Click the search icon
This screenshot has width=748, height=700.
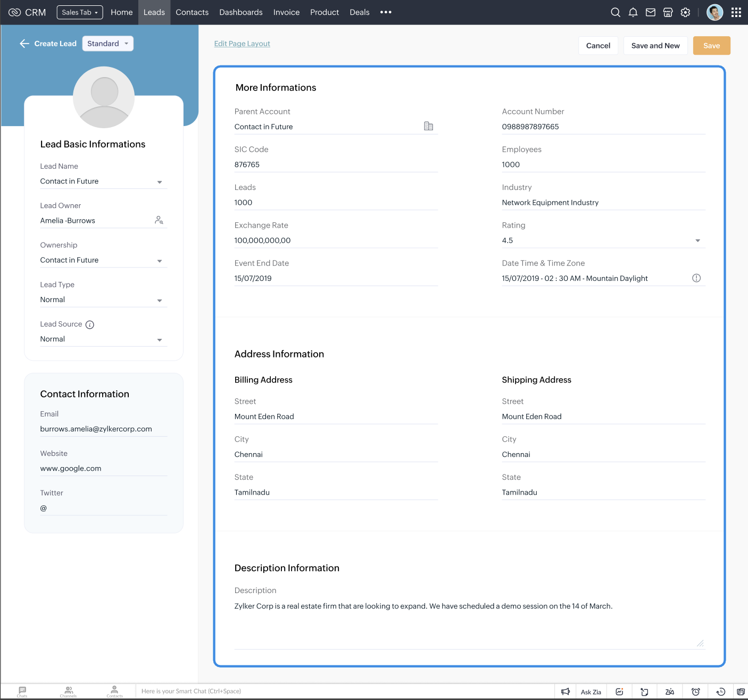click(x=615, y=12)
